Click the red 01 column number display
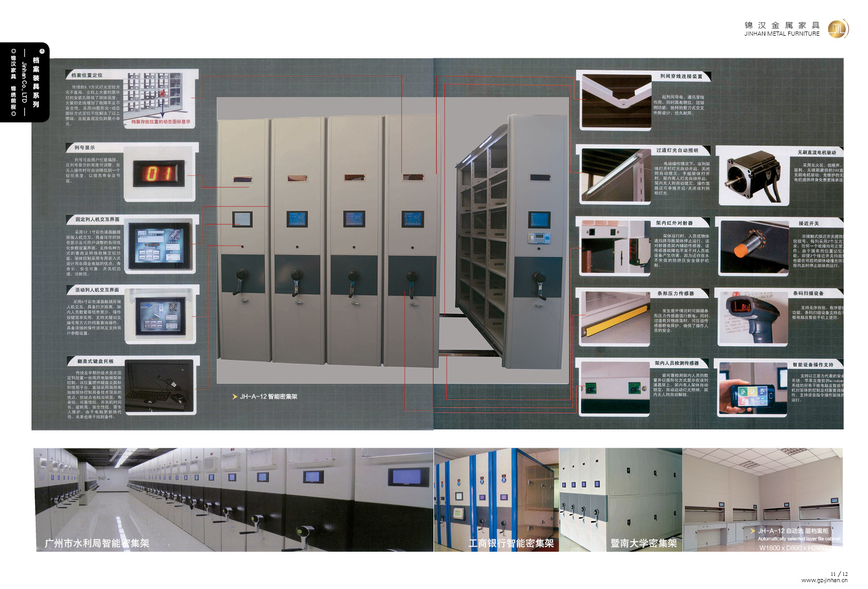Viewport: 868px width, 589px height. (158, 173)
